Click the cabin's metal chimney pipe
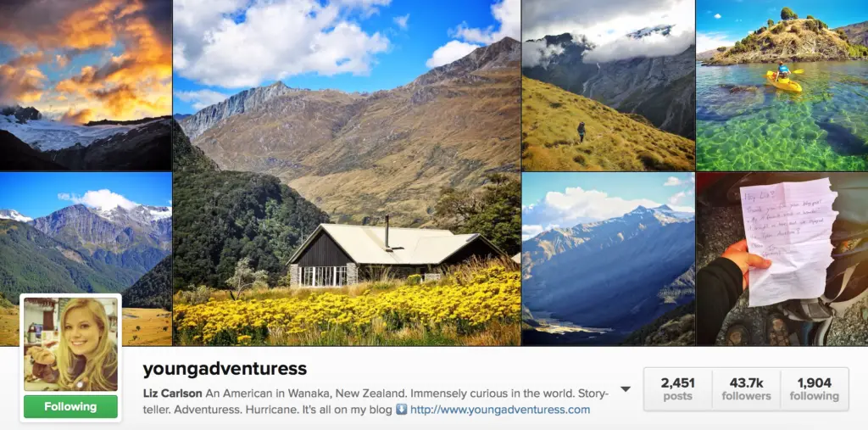The width and height of the screenshot is (868, 430). pyautogui.click(x=387, y=232)
